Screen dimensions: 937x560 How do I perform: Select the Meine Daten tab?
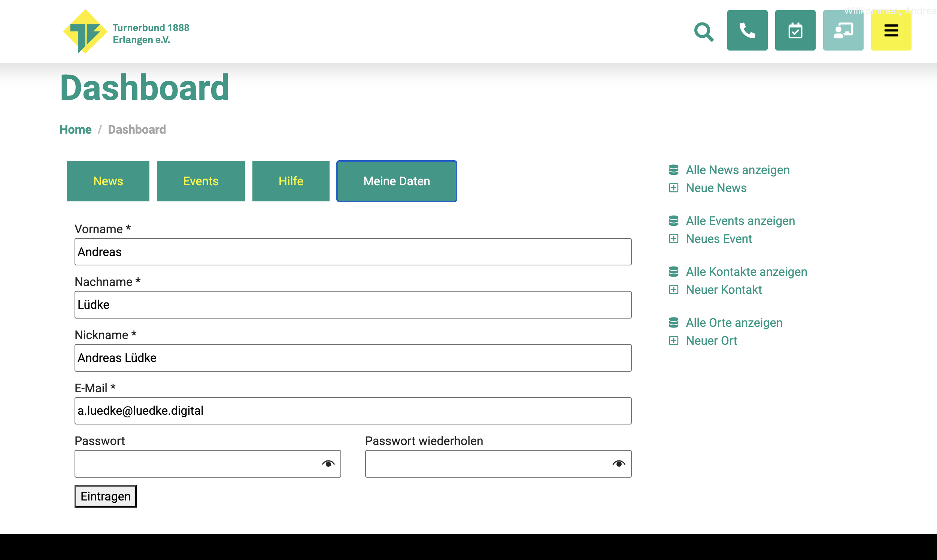coord(396,181)
